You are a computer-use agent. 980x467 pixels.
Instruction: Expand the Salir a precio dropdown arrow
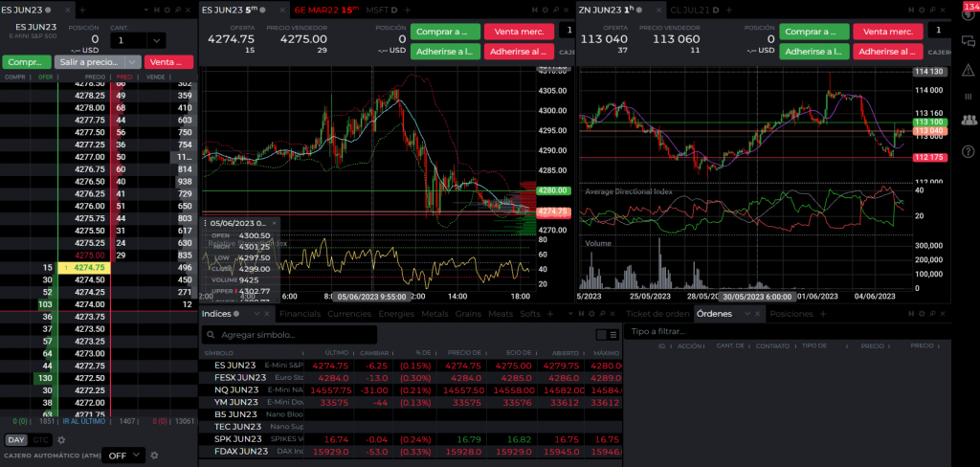[132, 62]
